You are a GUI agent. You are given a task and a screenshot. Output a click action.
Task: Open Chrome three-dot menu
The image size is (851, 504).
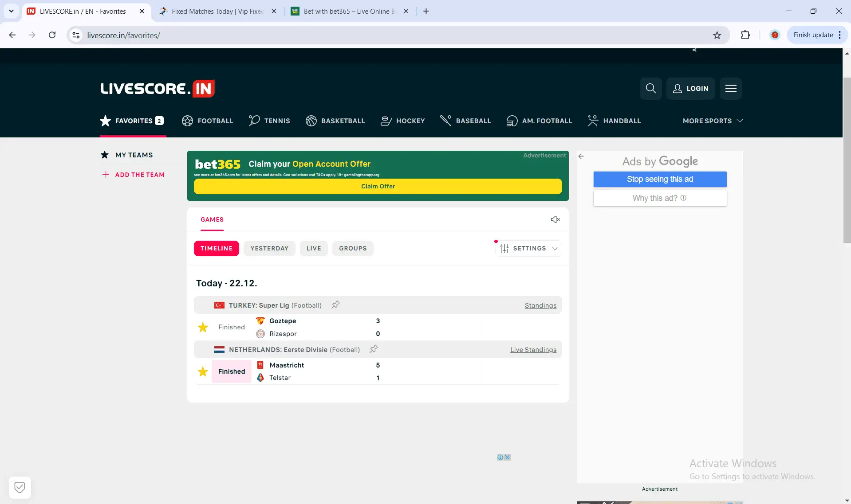[840, 35]
